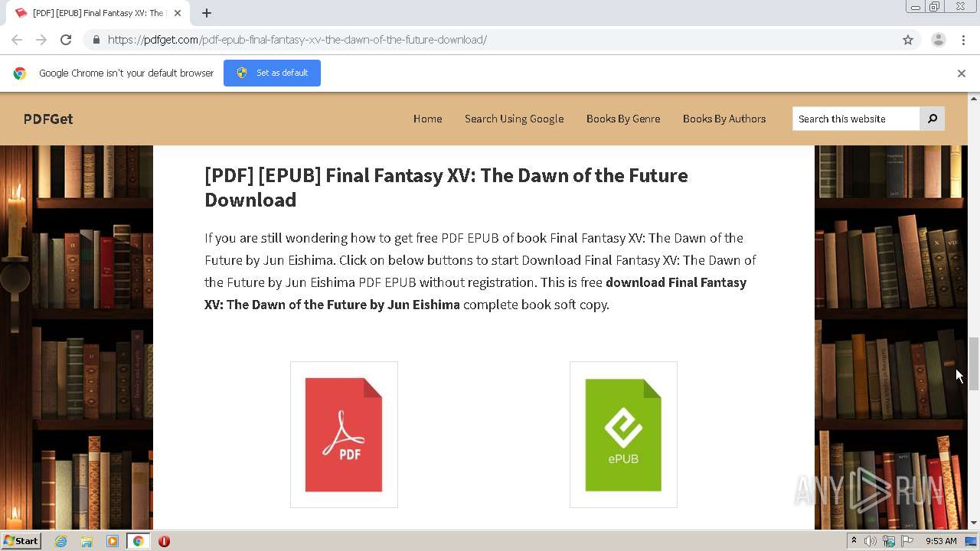Click the green ePUB download icon
The height and width of the screenshot is (551, 980).
pos(623,435)
